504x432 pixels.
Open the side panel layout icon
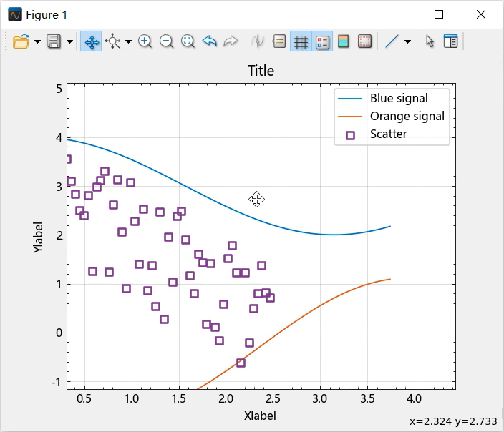tap(450, 41)
